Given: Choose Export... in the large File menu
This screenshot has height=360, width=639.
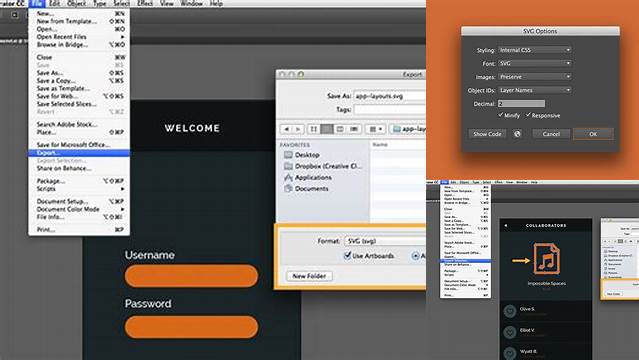Looking at the screenshot, I should (x=79, y=153).
